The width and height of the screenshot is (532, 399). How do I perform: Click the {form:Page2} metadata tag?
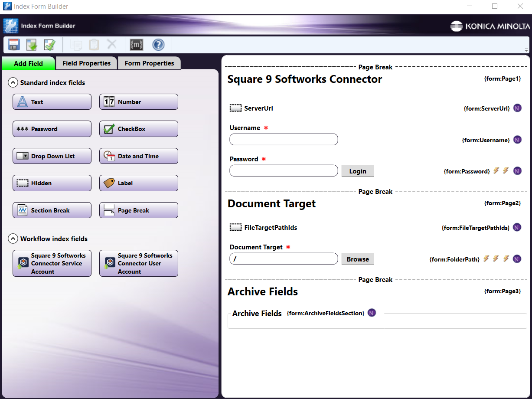pos(503,203)
